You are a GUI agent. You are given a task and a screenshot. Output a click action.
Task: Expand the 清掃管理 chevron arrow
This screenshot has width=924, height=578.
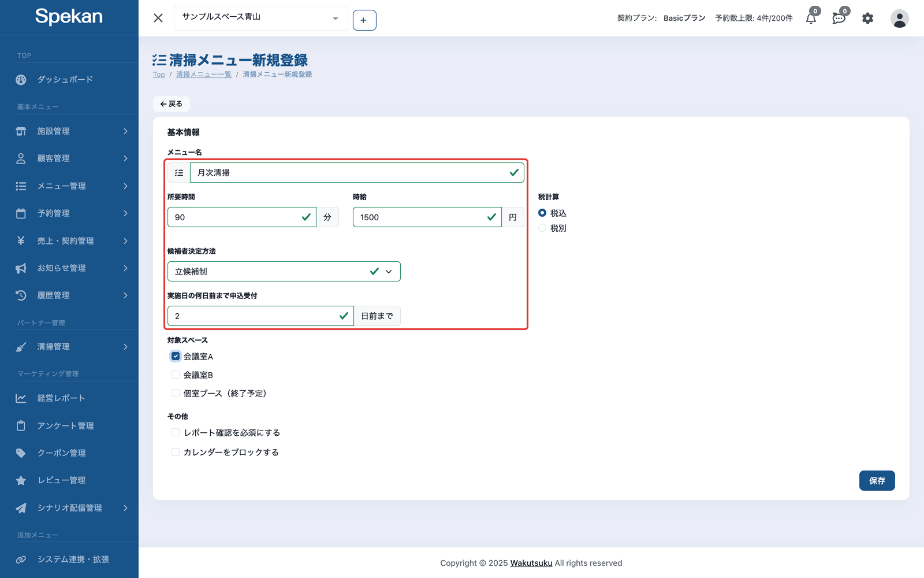tap(125, 347)
